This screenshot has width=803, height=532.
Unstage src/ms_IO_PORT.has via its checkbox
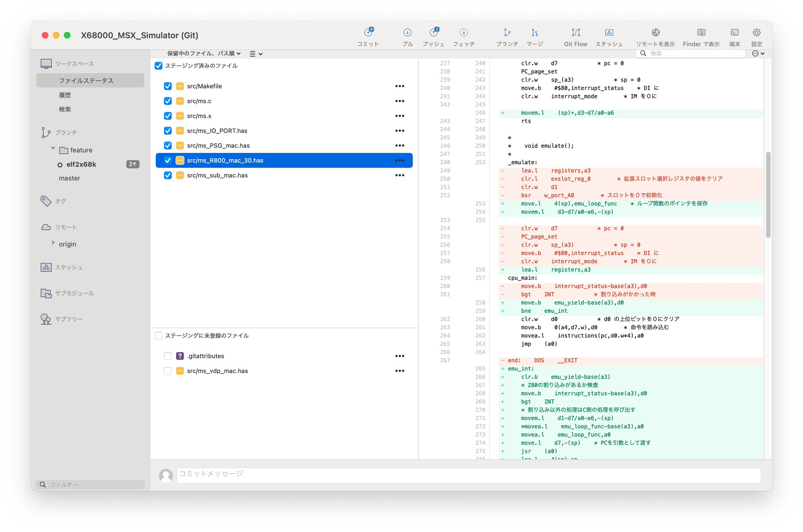tap(168, 131)
